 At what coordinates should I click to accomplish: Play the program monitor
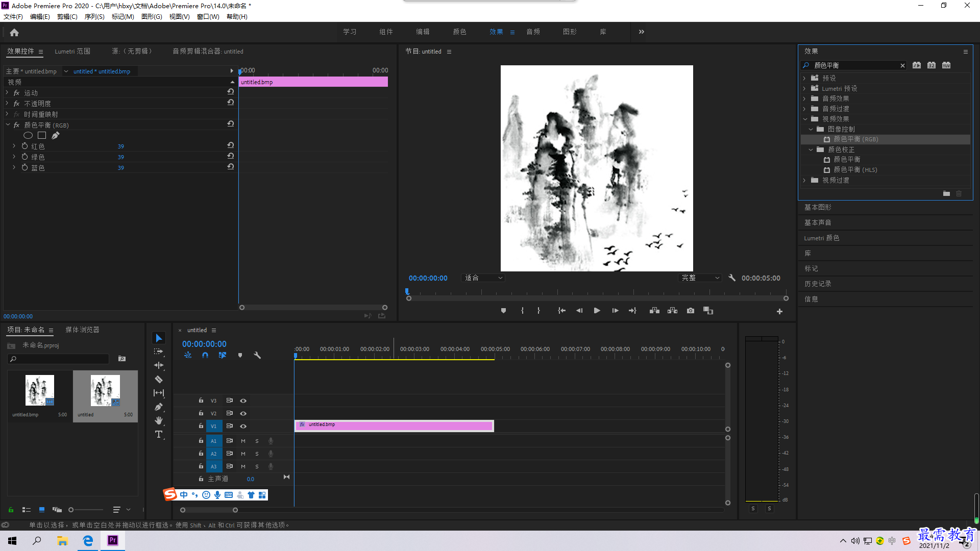597,311
